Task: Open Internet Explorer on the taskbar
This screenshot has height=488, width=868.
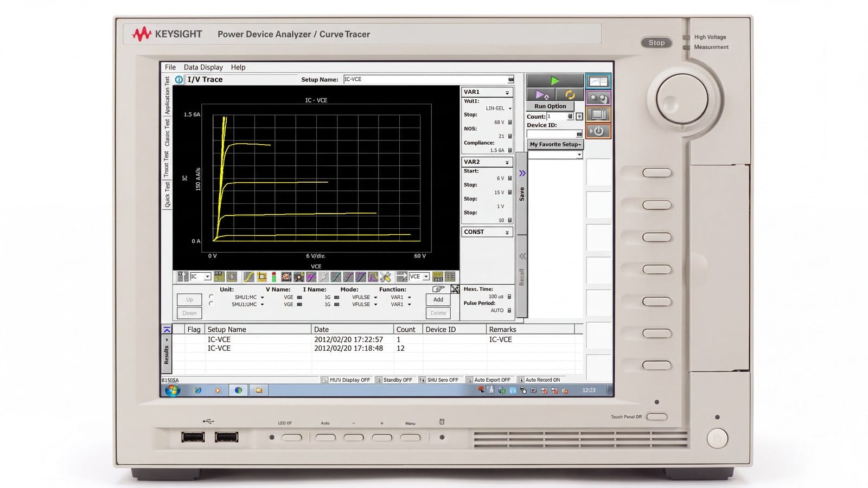Action: 198,390
